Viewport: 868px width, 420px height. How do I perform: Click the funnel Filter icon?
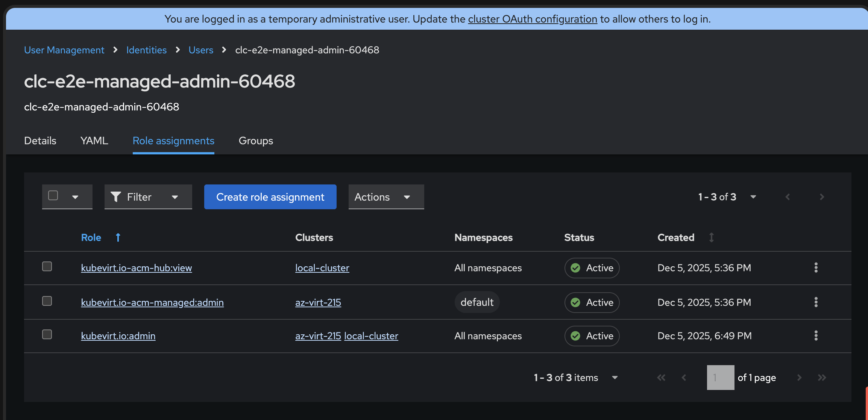pos(116,197)
